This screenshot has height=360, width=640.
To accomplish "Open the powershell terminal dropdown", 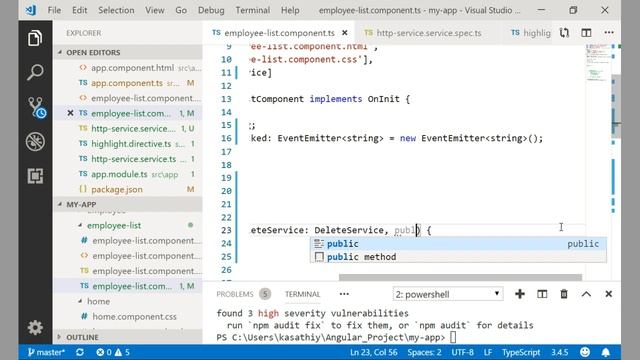I will point(448,294).
